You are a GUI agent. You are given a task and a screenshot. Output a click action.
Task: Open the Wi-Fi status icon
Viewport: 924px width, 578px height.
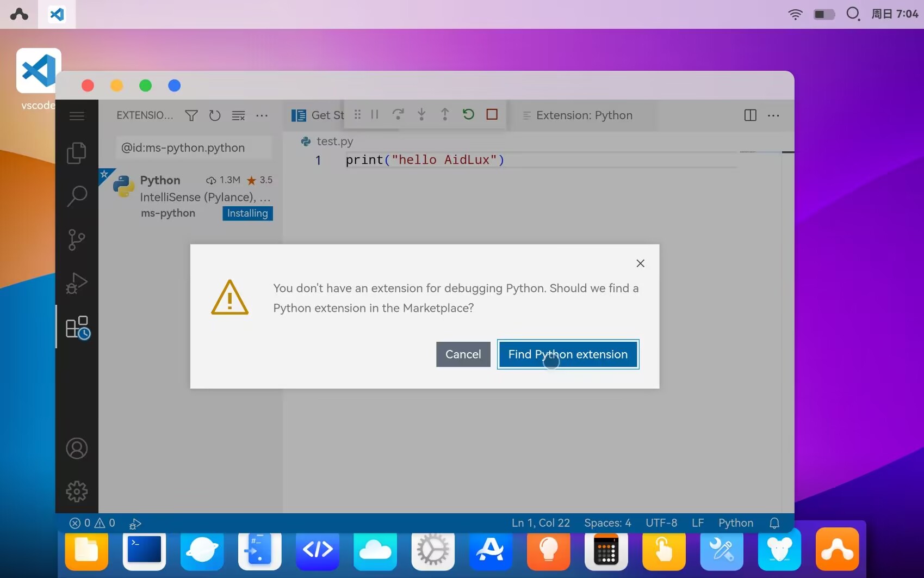[795, 14]
